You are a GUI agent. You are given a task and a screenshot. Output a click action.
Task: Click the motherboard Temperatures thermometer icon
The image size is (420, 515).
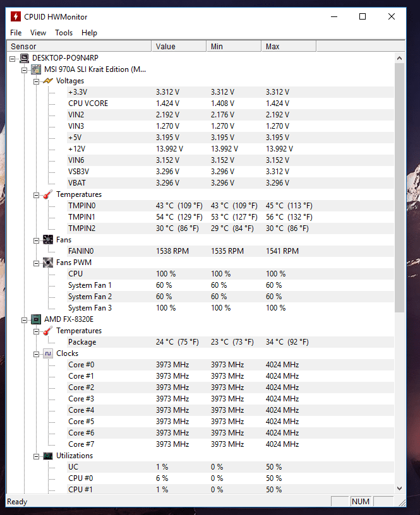point(48,194)
